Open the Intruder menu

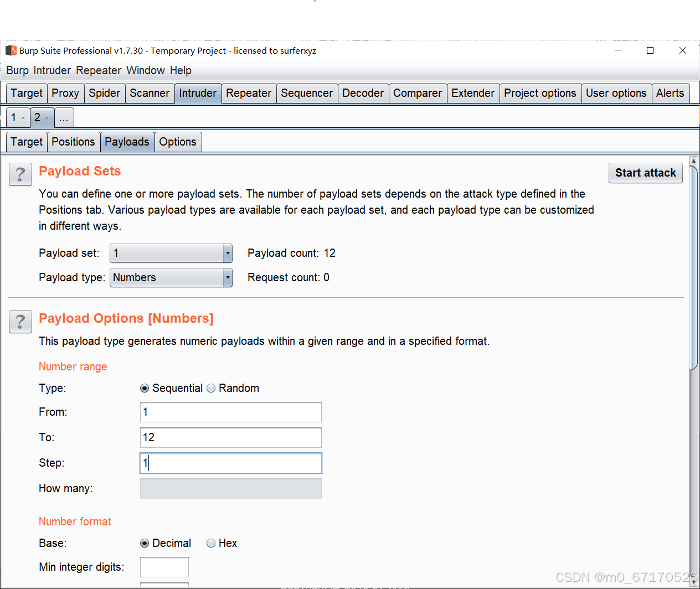coord(52,70)
